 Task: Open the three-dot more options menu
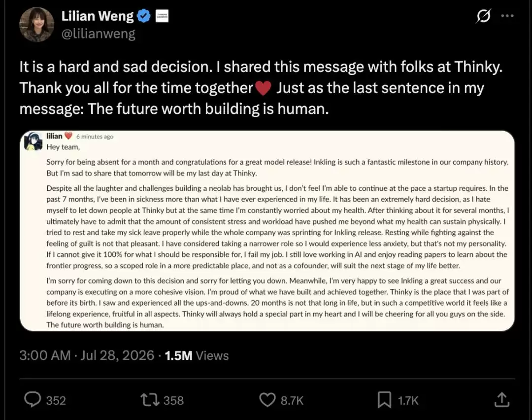click(507, 16)
